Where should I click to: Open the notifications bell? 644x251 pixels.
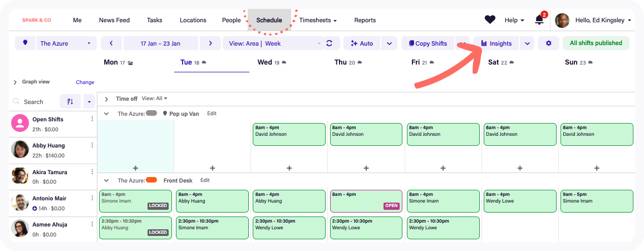pyautogui.click(x=539, y=20)
